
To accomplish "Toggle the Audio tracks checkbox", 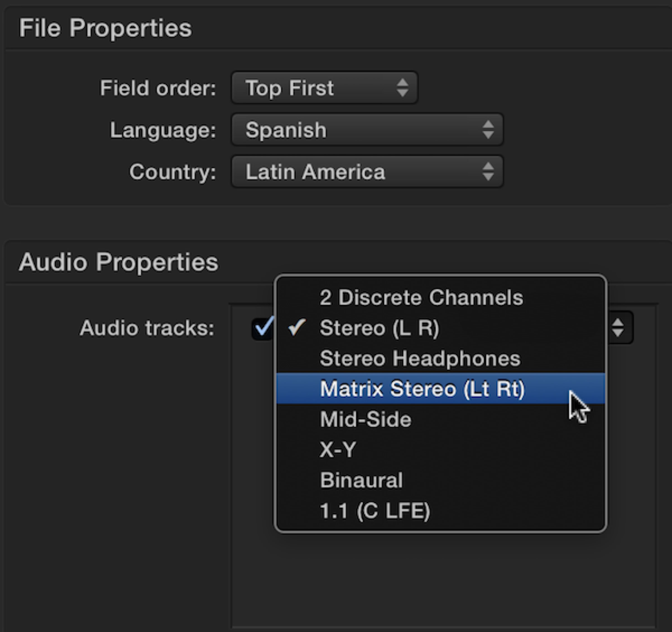I will (263, 328).
